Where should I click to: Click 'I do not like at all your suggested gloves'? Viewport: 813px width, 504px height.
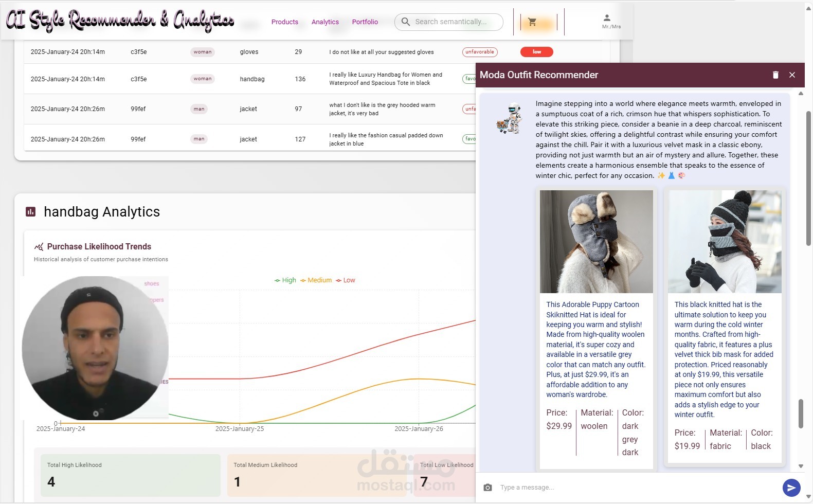pyautogui.click(x=382, y=52)
